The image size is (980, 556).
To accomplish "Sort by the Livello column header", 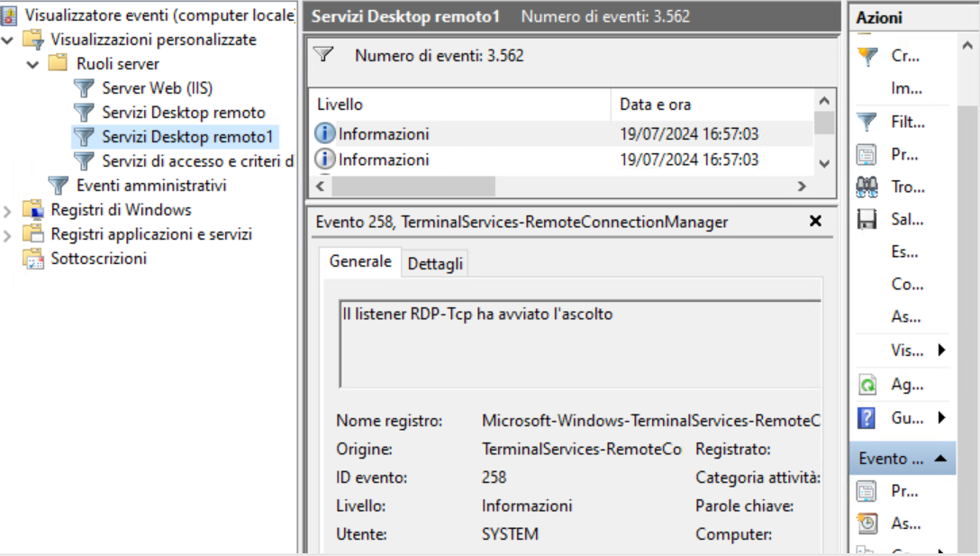I will coord(460,105).
